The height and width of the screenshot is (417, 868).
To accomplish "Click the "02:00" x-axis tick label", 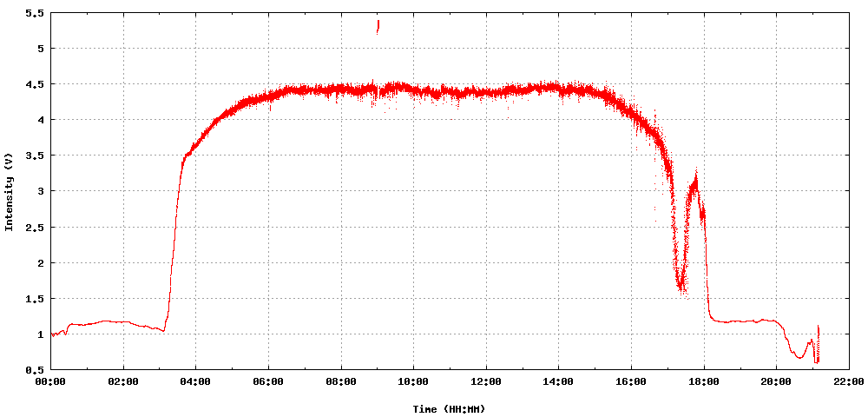I will click(123, 381).
